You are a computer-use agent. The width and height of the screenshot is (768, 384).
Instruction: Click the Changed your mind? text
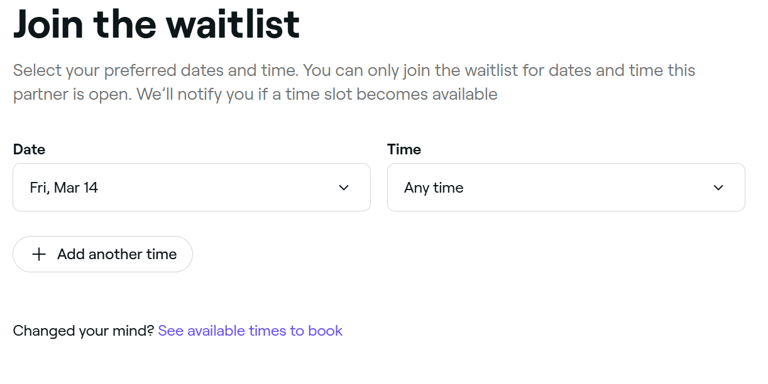pos(83,331)
